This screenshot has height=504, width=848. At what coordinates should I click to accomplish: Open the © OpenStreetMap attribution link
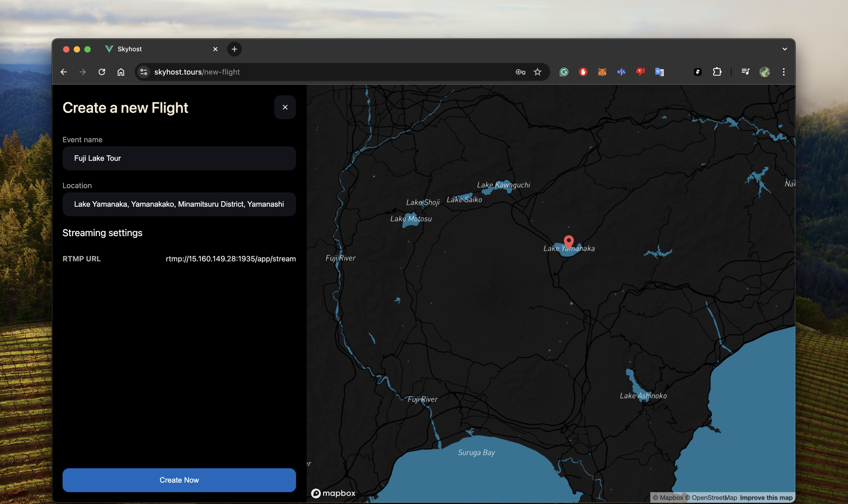coord(711,498)
